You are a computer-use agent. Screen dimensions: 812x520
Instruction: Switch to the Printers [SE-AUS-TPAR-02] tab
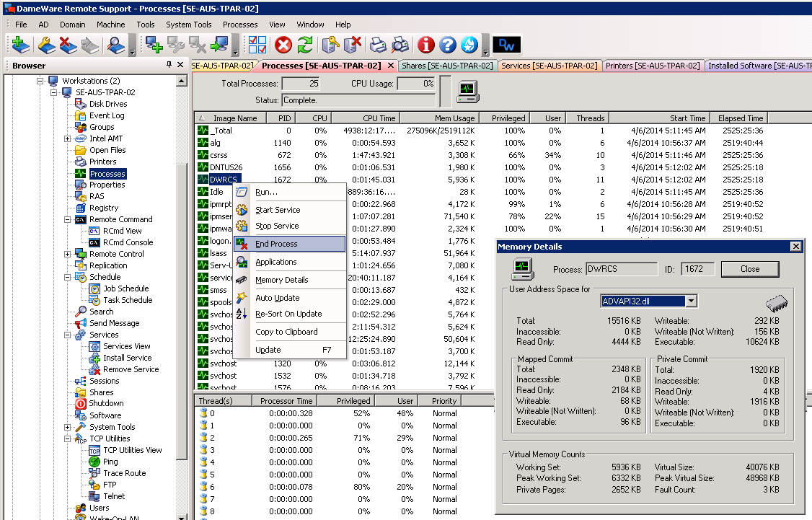653,66
